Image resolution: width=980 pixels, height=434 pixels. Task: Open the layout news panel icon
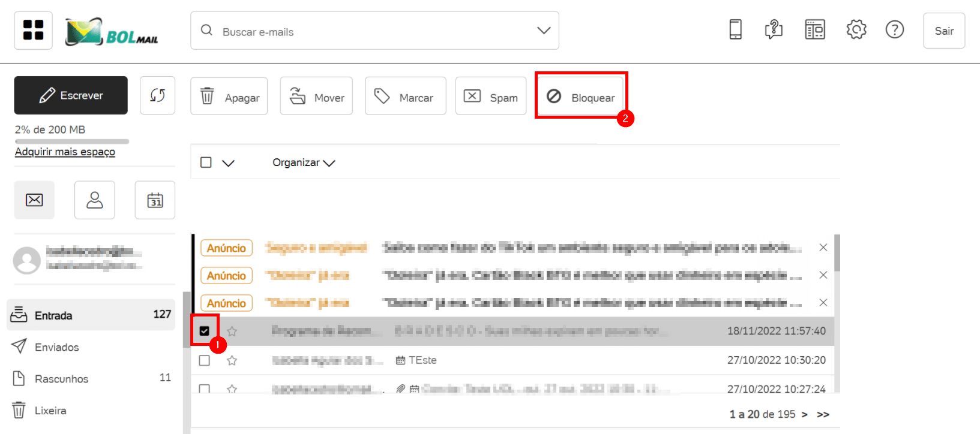pos(815,29)
